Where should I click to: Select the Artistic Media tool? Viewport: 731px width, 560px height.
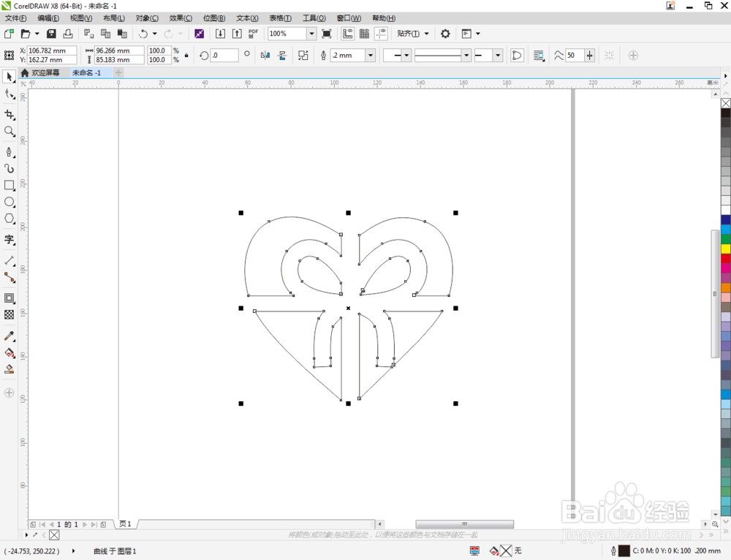pos(9,168)
